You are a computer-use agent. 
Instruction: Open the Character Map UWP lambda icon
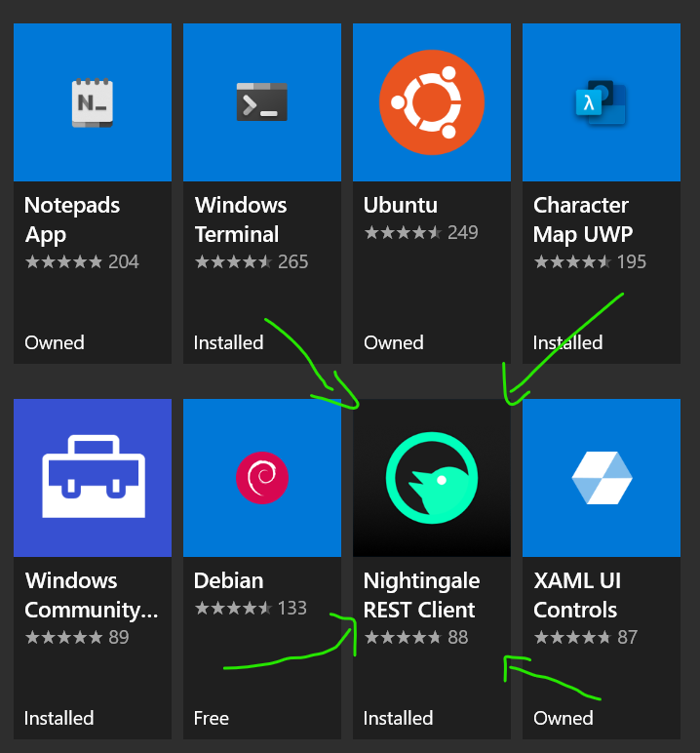pos(602,102)
